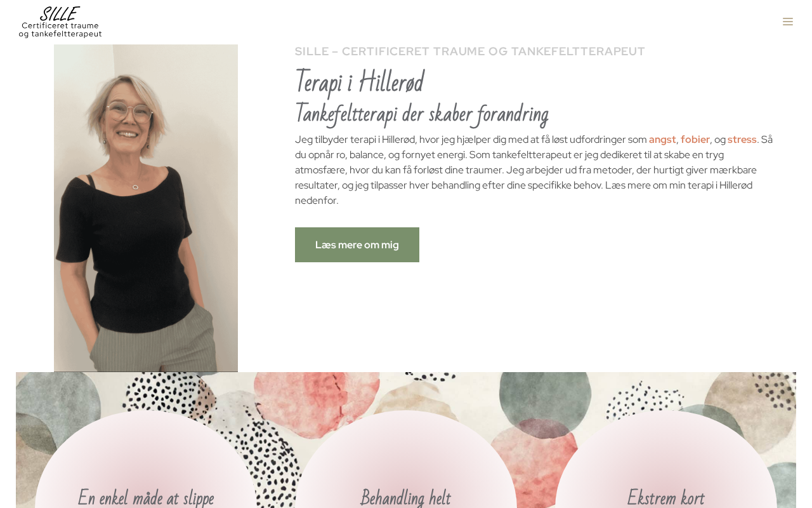Click the 'Tankefeltterapi der skaber forandring' subheading
This screenshot has width=812, height=508.
pos(422,113)
